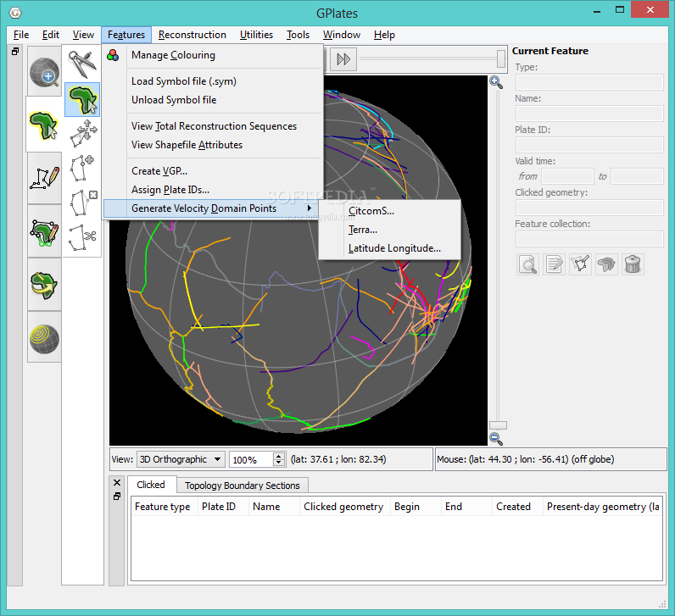
Task: Expand Generate Velocity Domain Points submenu
Action: (213, 208)
